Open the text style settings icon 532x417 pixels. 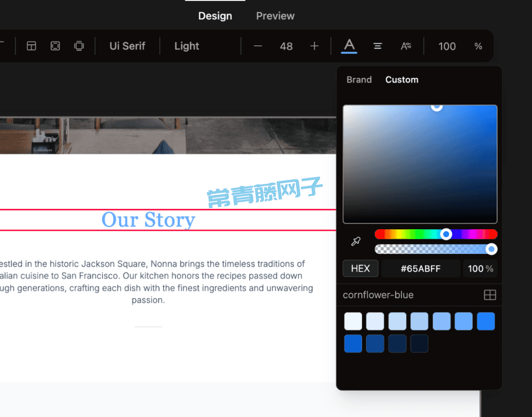406,46
